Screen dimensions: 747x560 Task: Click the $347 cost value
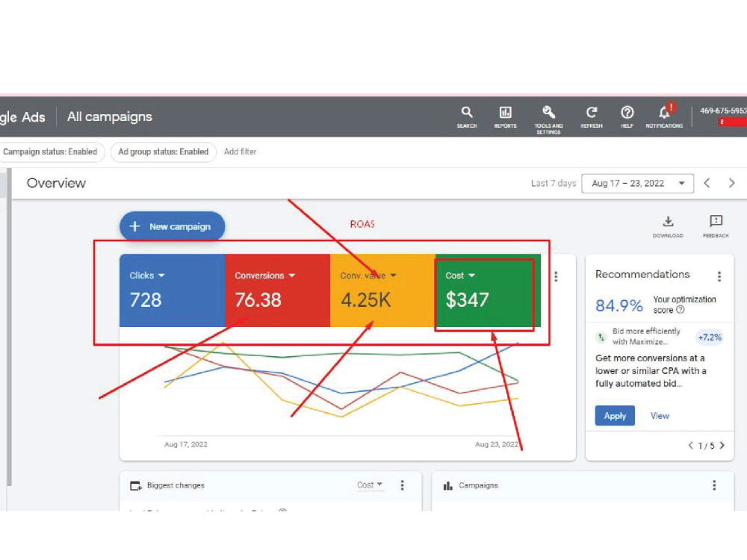tap(467, 300)
